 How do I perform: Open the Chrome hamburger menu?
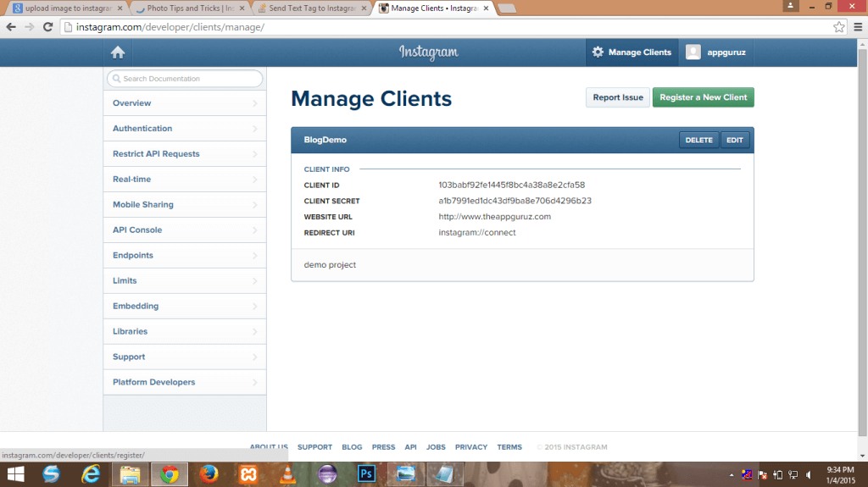click(858, 26)
